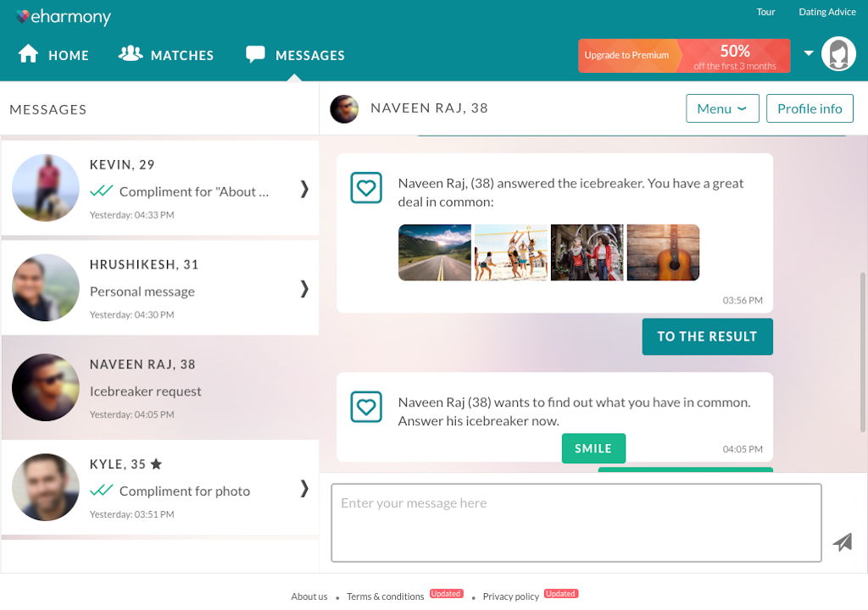Click the 50% off Upgrade to Premium banner
This screenshot has height=610, width=868.
684,55
